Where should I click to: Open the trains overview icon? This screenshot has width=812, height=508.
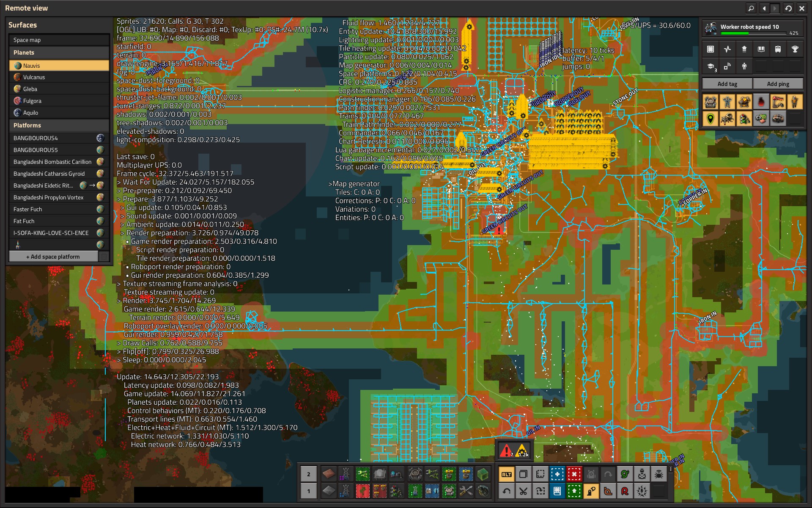(778, 49)
